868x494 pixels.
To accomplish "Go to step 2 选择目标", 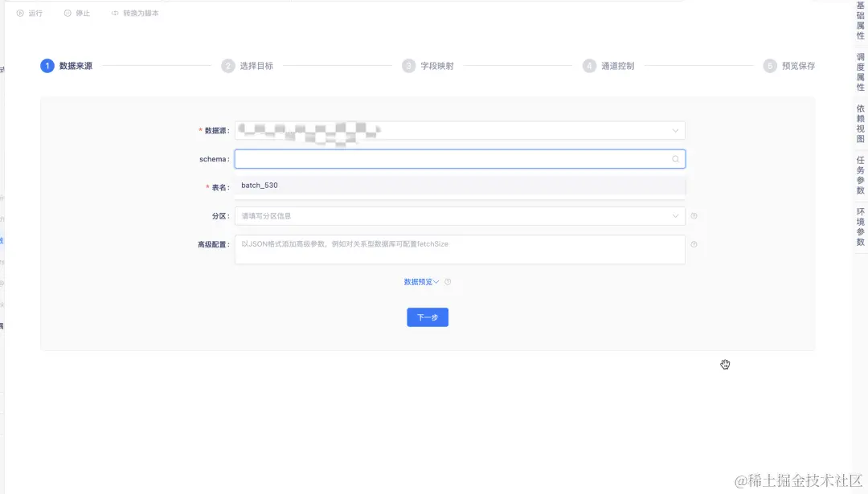I will tap(248, 66).
